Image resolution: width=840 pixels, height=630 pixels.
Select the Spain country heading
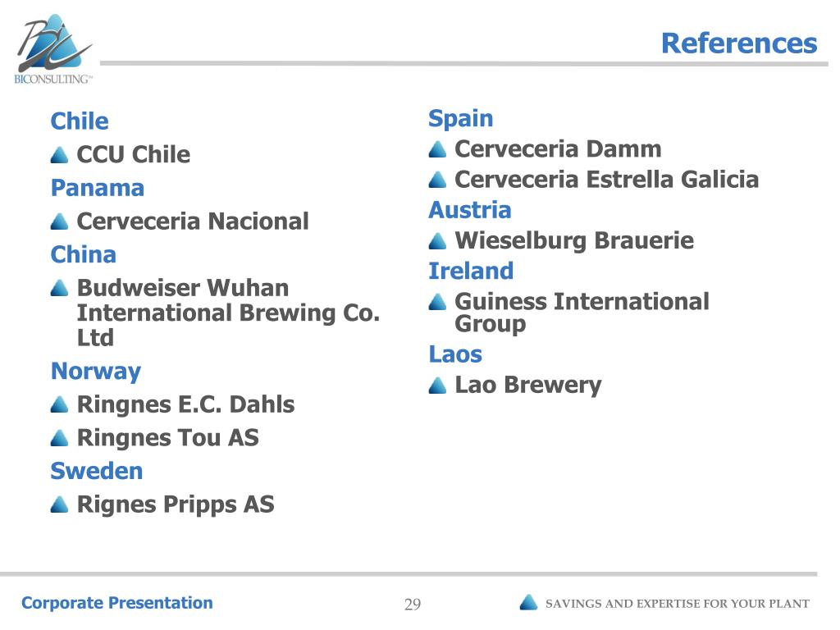(x=461, y=119)
